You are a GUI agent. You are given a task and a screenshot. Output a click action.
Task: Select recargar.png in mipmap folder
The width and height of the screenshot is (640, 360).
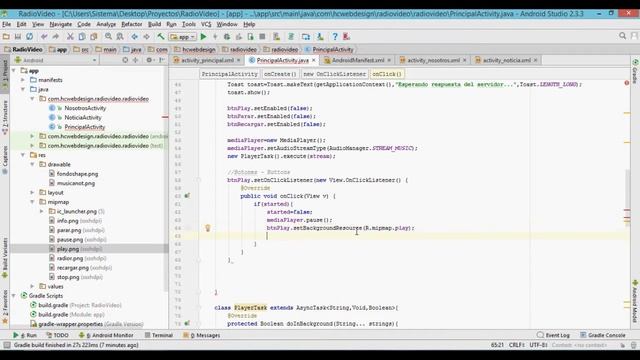(73, 268)
